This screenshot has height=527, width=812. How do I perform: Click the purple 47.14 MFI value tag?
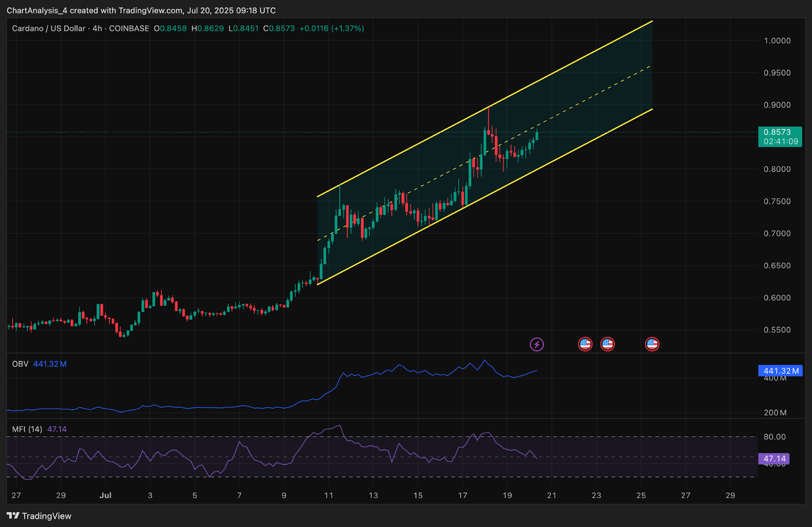pos(774,459)
